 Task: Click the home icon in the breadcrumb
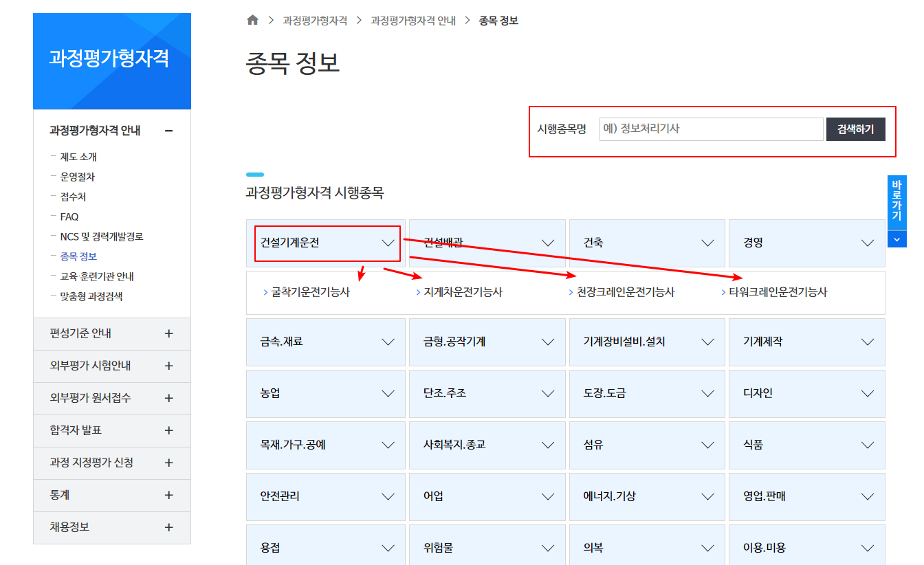pos(252,20)
